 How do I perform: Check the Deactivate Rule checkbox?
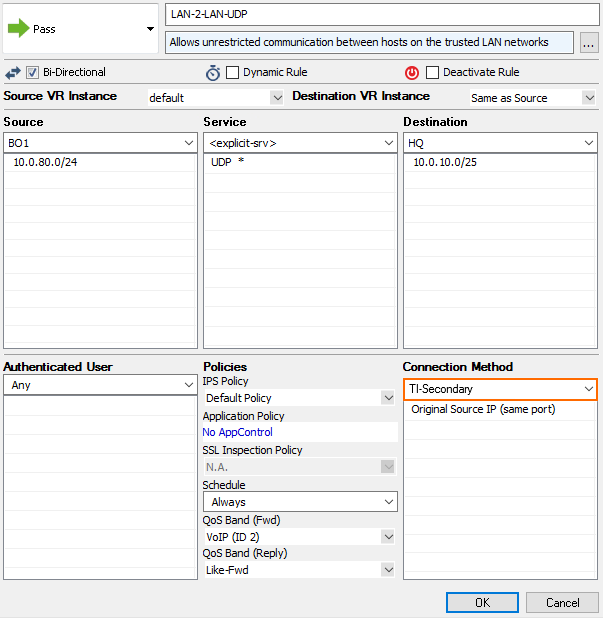click(432, 73)
